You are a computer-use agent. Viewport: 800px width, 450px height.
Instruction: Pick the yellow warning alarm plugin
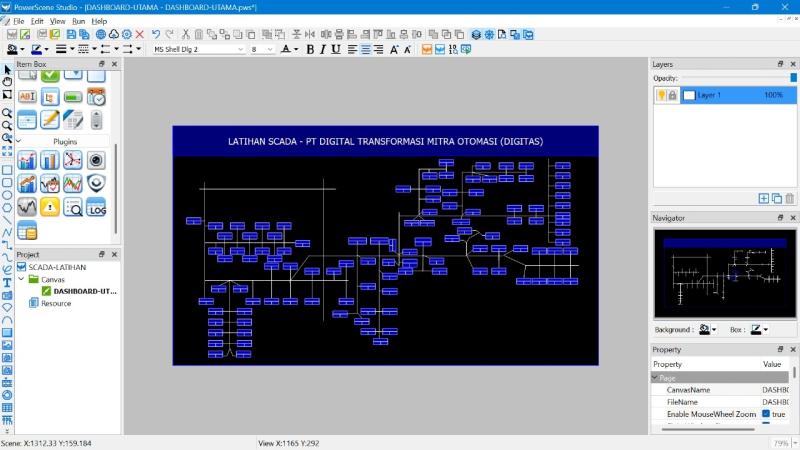click(49, 207)
